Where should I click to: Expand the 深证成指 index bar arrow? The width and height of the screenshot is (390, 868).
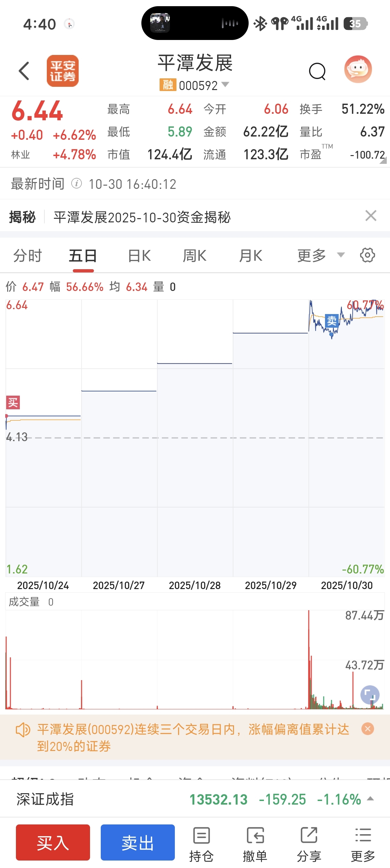[x=370, y=798]
